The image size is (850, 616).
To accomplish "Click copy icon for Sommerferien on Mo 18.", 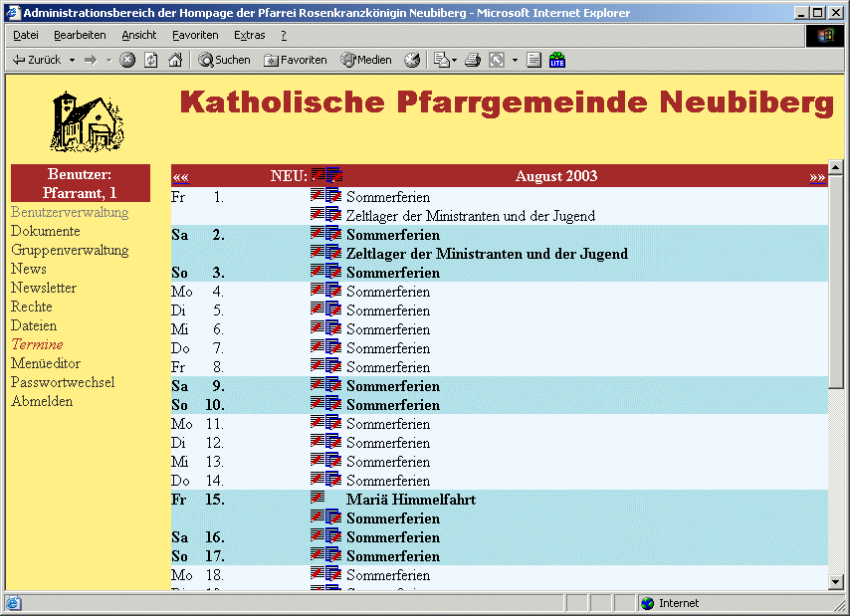I will [333, 573].
